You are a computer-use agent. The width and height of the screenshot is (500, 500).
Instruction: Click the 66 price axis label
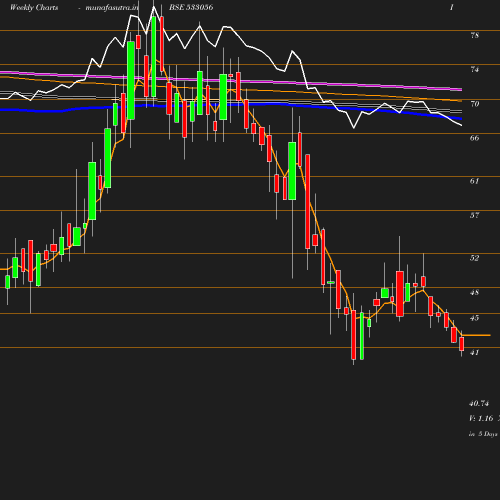(475, 138)
